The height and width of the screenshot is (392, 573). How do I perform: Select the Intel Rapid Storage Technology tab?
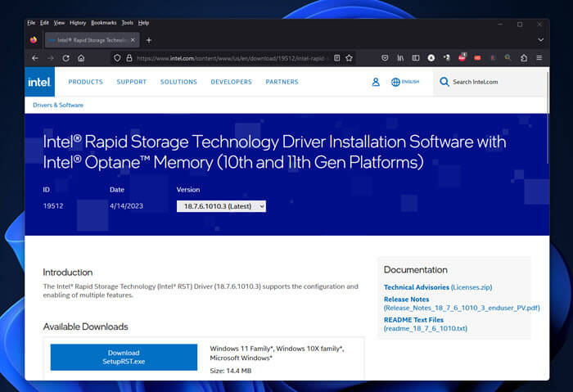[92, 40]
